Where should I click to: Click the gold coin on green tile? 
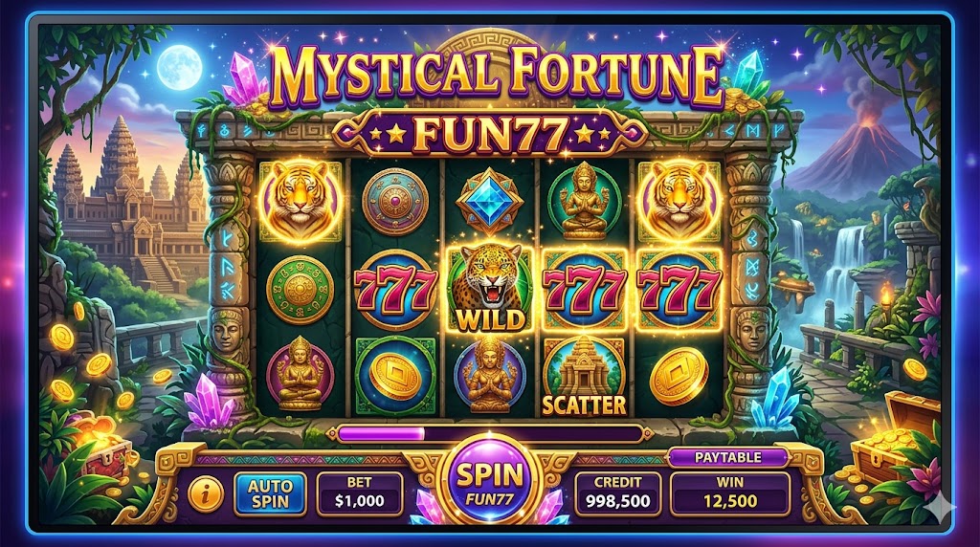tap(395, 375)
